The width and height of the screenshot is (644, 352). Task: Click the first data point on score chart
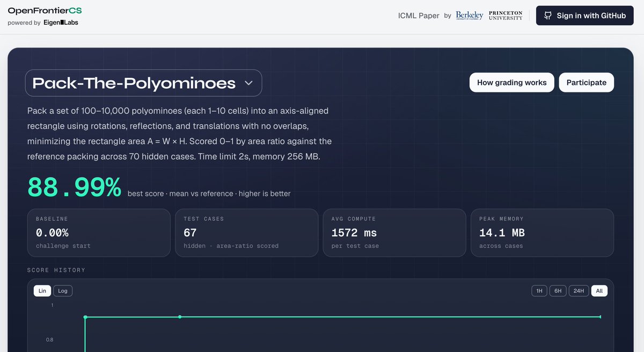(85, 317)
